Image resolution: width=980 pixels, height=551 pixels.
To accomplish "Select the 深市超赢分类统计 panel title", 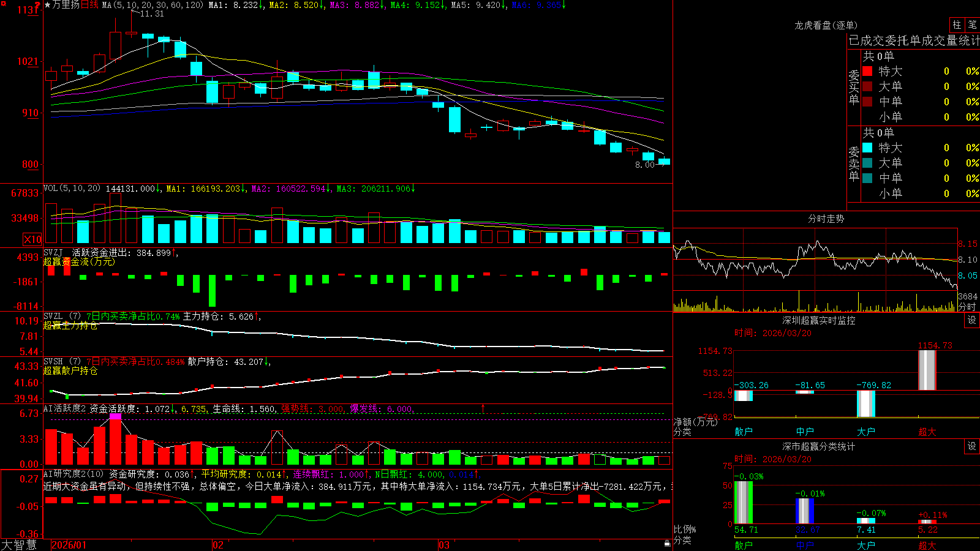I will coord(818,446).
